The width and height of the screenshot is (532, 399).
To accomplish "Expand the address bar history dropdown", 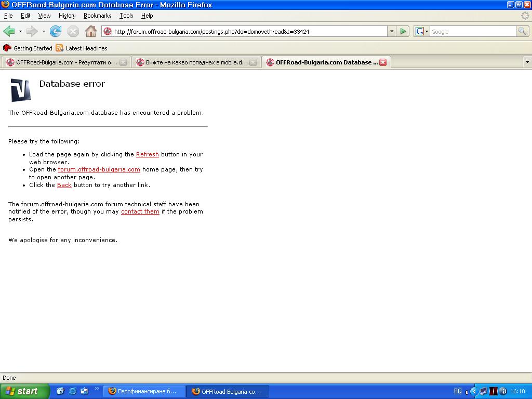I will [x=392, y=32].
